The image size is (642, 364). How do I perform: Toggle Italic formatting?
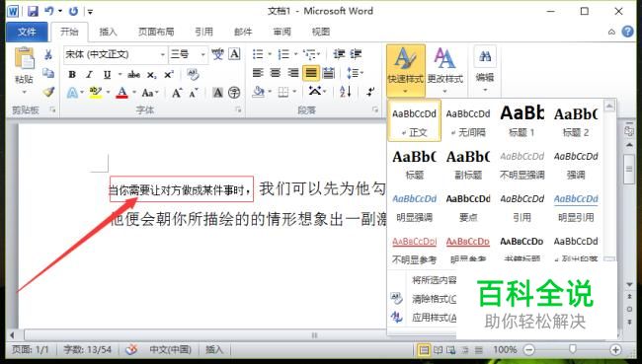pos(89,74)
